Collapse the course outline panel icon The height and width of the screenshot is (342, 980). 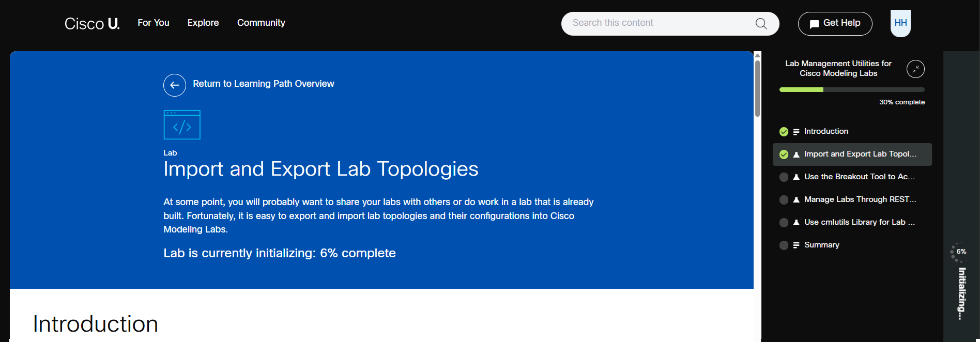click(915, 69)
